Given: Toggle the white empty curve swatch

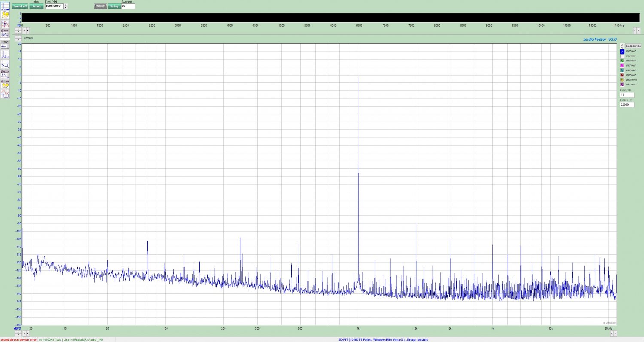Looking at the screenshot, I should (x=622, y=56).
